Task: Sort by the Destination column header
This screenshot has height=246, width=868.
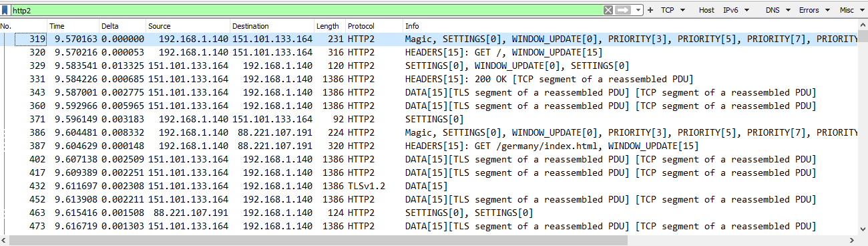Action: tap(272, 26)
